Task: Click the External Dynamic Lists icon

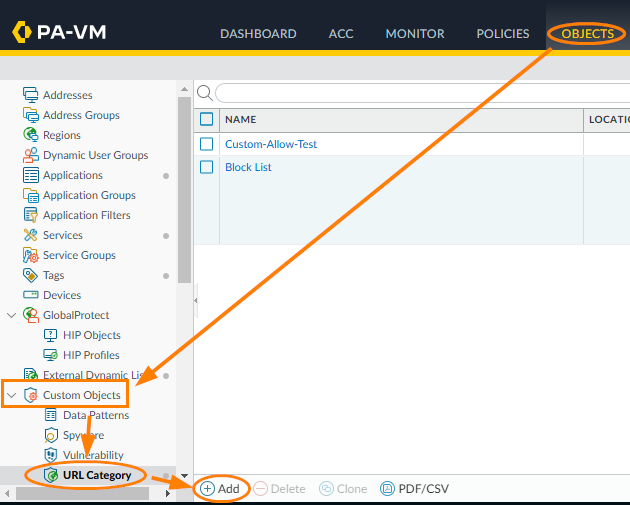Action: [x=31, y=375]
